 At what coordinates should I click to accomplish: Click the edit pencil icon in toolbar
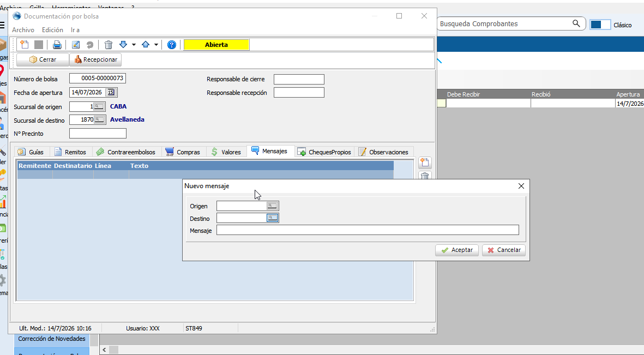[x=76, y=45]
